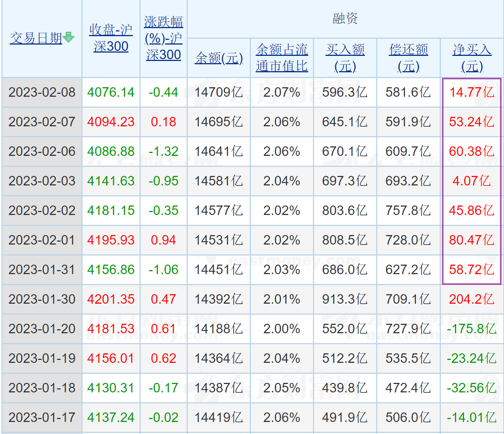Viewport: 504px width, 434px height.
Task: Click the buy amount 808.5亿
Action: click(345, 240)
